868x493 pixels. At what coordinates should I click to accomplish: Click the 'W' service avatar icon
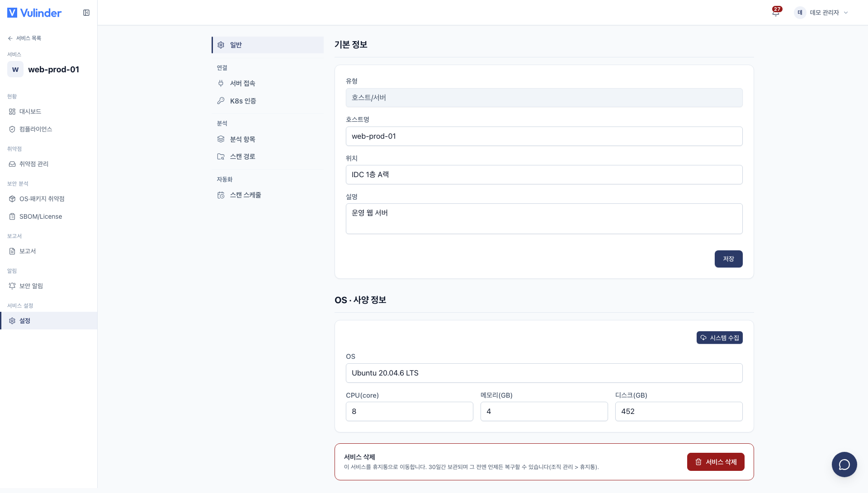[x=15, y=69]
